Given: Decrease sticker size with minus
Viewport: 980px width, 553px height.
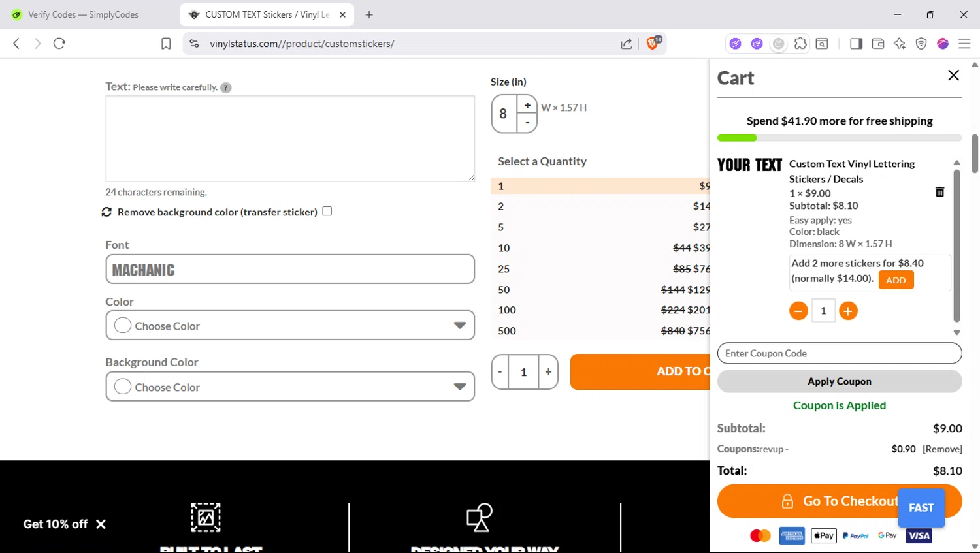Looking at the screenshot, I should click(x=527, y=123).
